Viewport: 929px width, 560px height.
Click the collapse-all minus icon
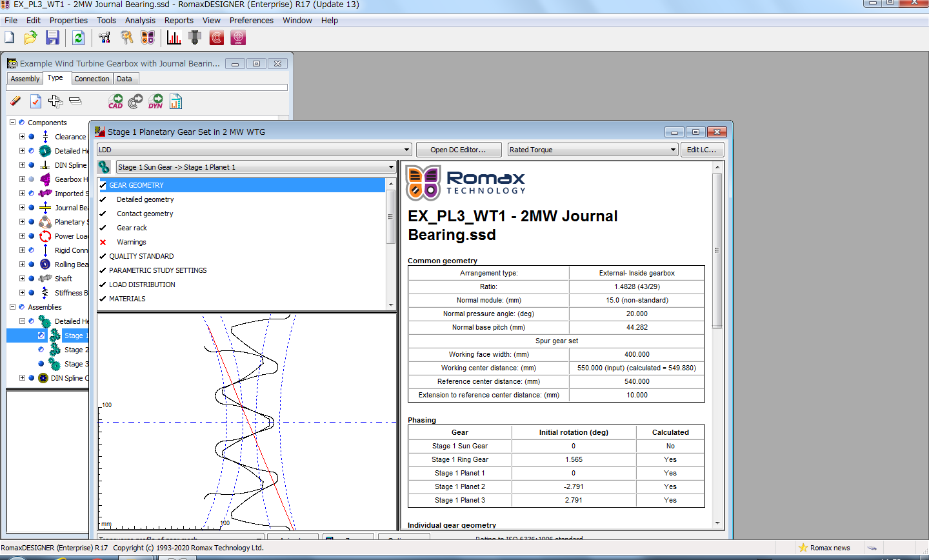[x=75, y=101]
